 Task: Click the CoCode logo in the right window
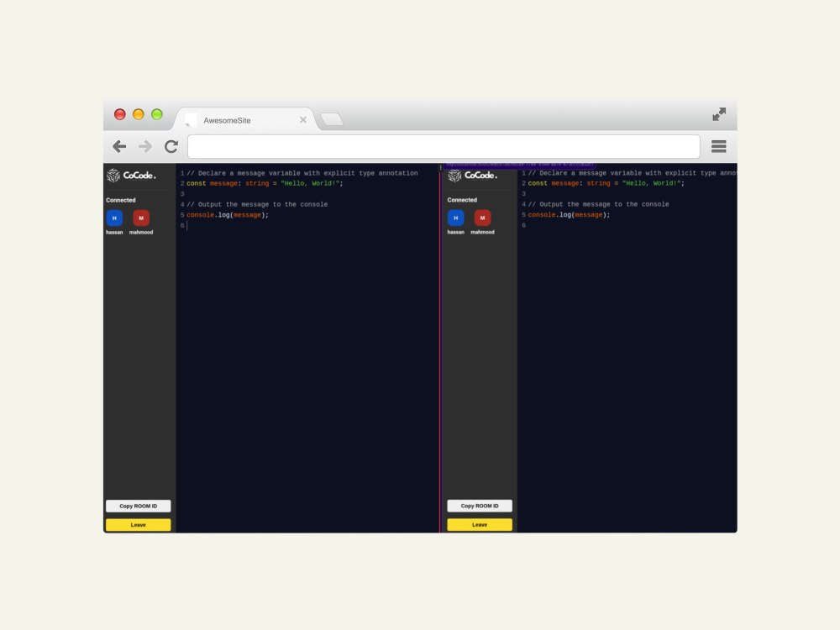pos(472,176)
